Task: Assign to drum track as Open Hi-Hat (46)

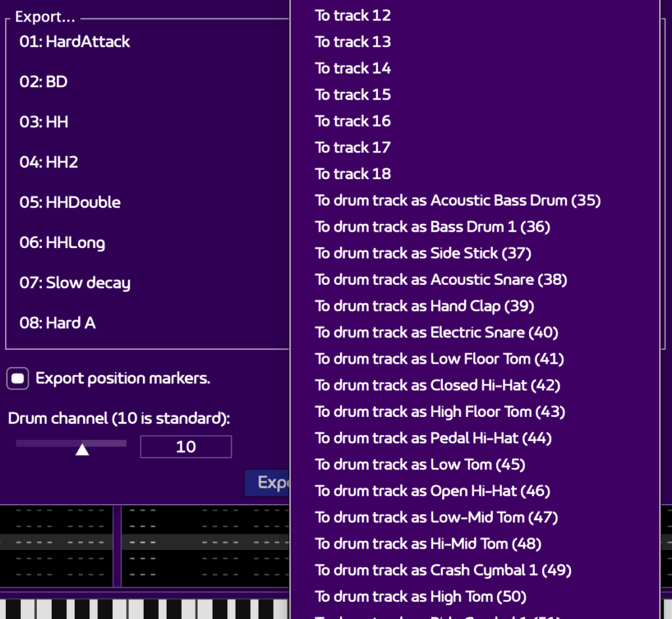Action: tap(432, 491)
